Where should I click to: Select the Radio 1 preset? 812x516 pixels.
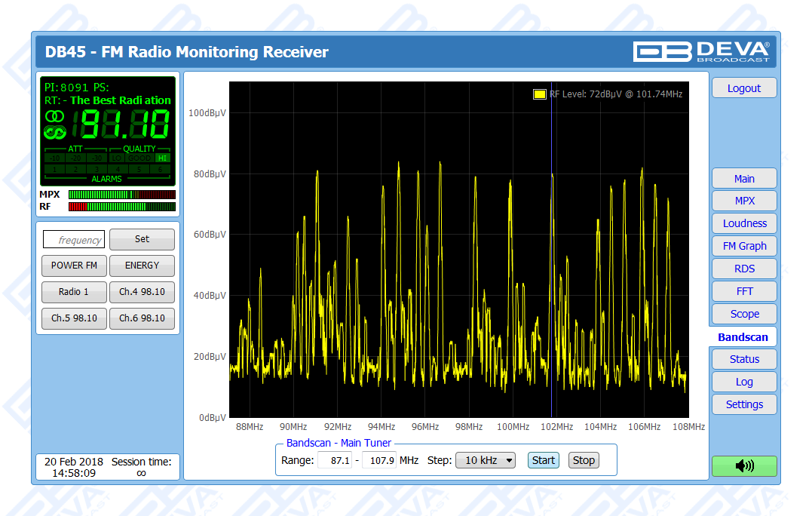pyautogui.click(x=74, y=292)
